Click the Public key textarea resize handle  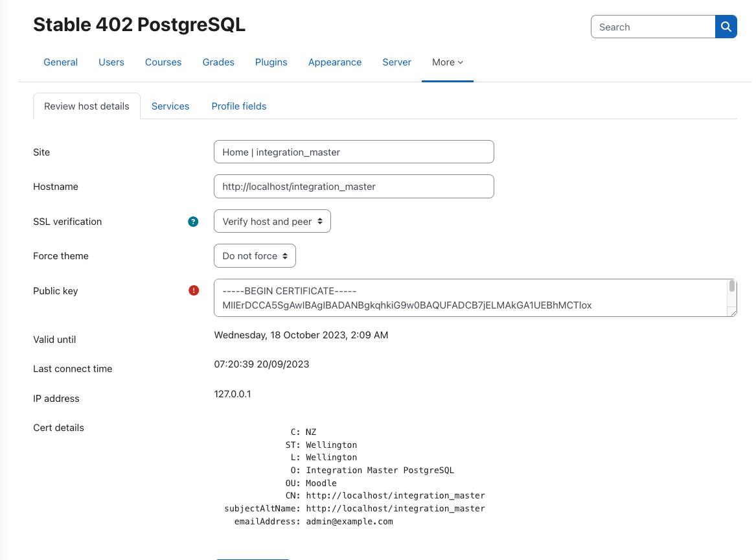[733, 312]
